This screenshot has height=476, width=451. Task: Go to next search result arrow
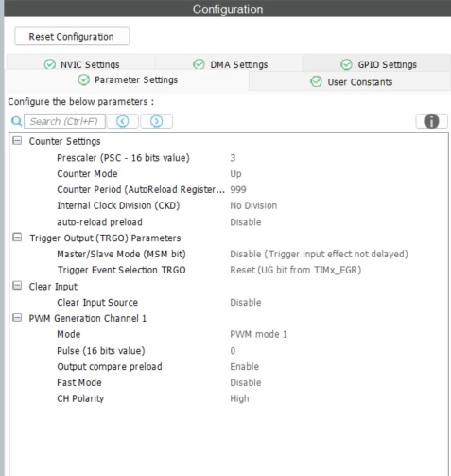click(x=156, y=121)
